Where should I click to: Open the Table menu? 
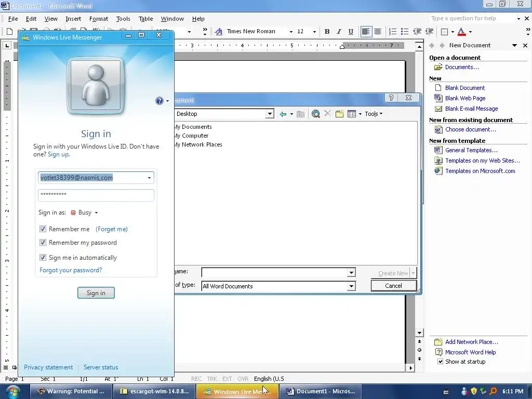pos(145,19)
